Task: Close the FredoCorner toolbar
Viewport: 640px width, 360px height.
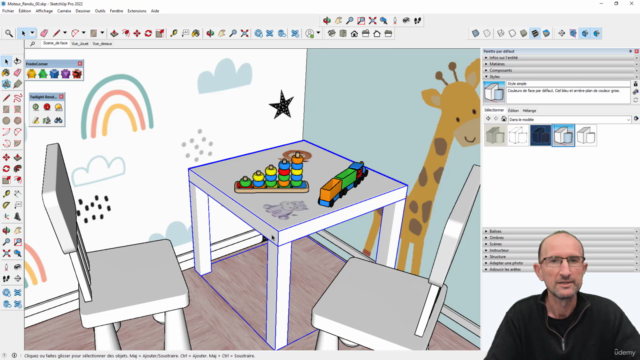Action: tap(80, 64)
